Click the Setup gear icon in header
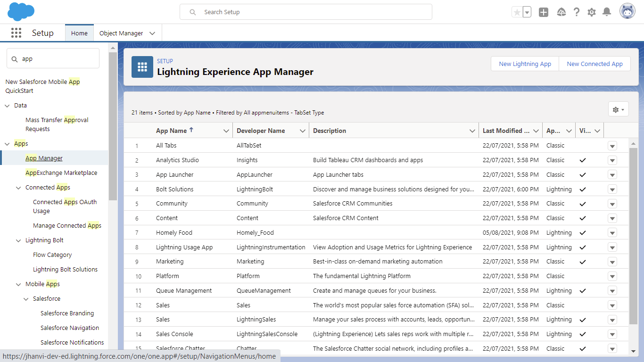 592,12
